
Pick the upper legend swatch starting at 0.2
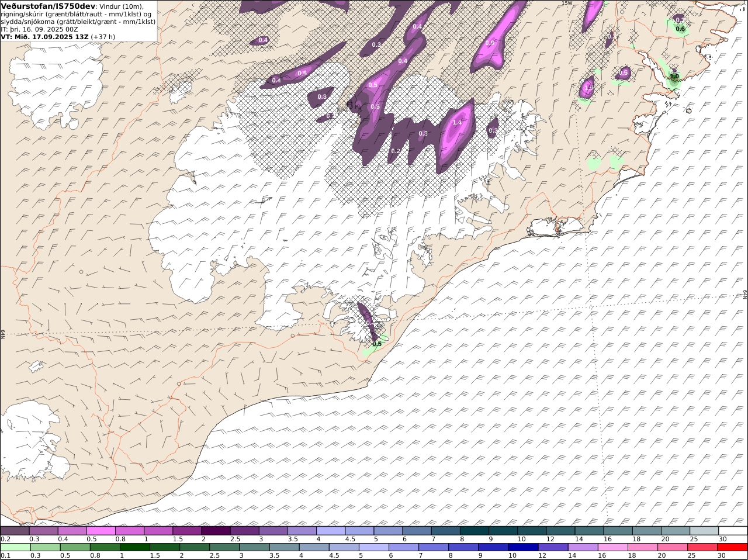pyautogui.click(x=15, y=531)
